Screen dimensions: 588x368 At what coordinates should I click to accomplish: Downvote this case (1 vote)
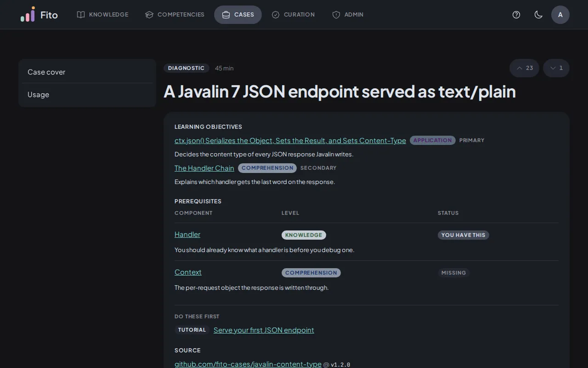click(556, 68)
